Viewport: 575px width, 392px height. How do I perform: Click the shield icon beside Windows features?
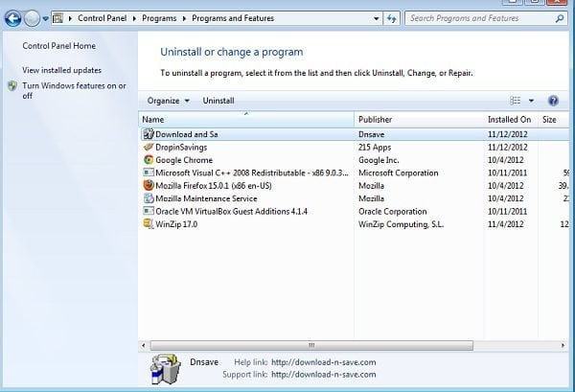click(x=12, y=86)
